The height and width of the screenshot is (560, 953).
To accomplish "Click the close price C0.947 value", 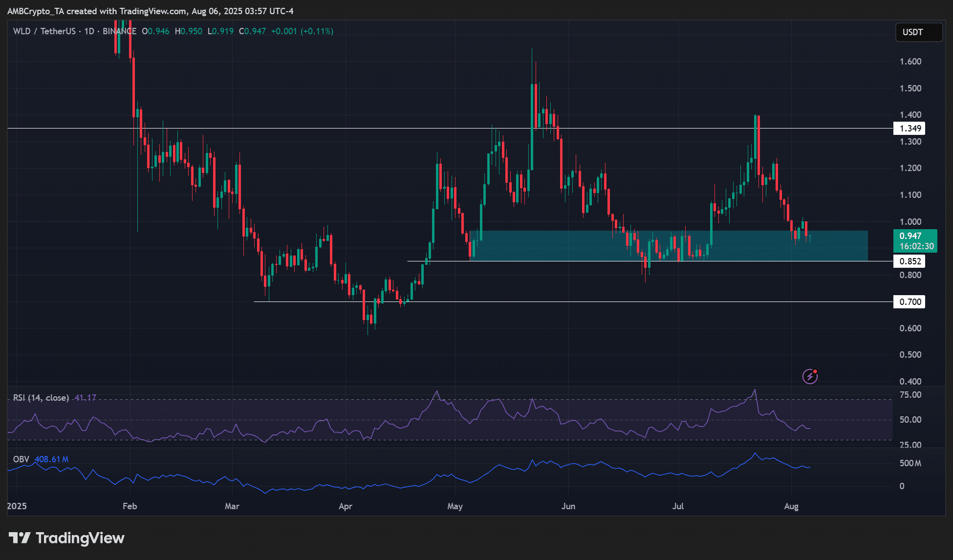I will click(x=251, y=31).
